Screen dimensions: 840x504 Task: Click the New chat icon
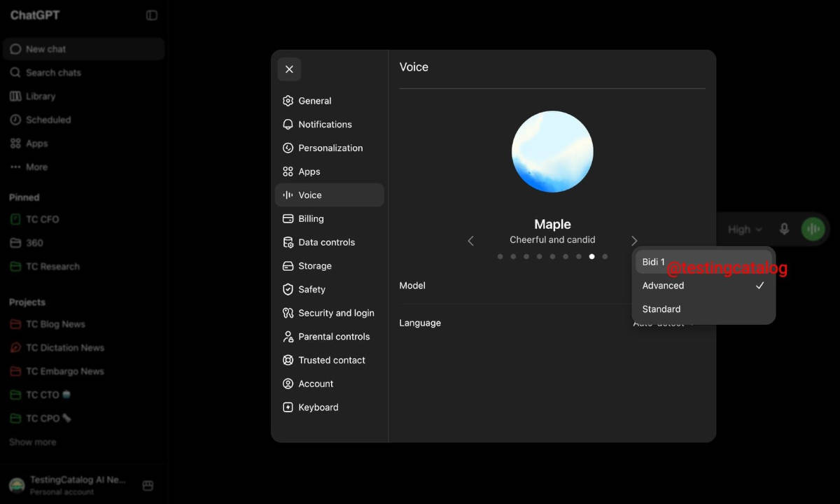[15, 49]
